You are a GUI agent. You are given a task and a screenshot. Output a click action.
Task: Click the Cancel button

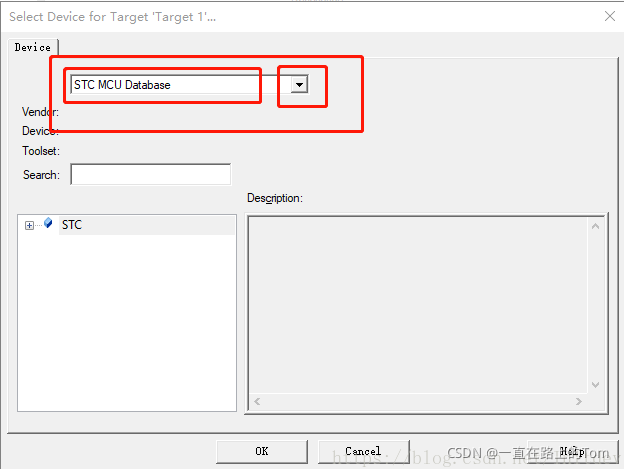(x=363, y=451)
